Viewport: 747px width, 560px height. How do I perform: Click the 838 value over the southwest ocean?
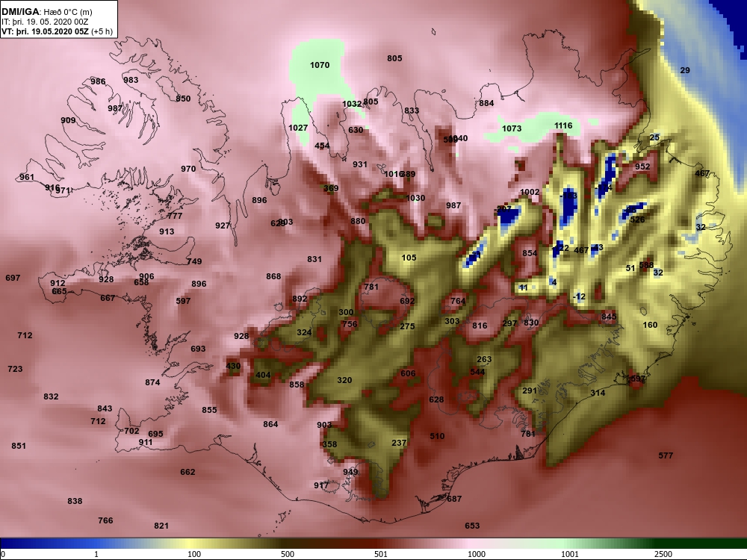click(75, 501)
